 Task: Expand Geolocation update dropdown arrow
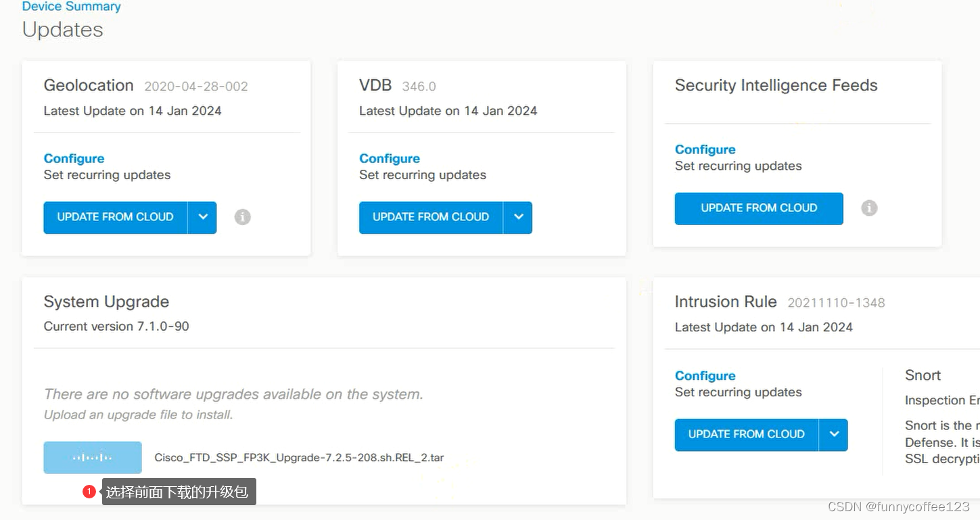(x=202, y=217)
